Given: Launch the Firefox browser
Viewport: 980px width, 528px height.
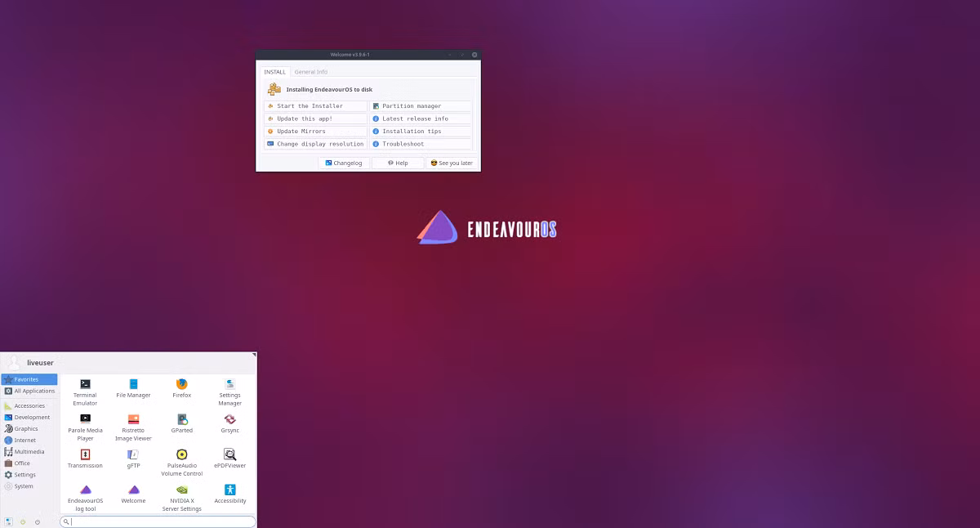Looking at the screenshot, I should click(181, 388).
